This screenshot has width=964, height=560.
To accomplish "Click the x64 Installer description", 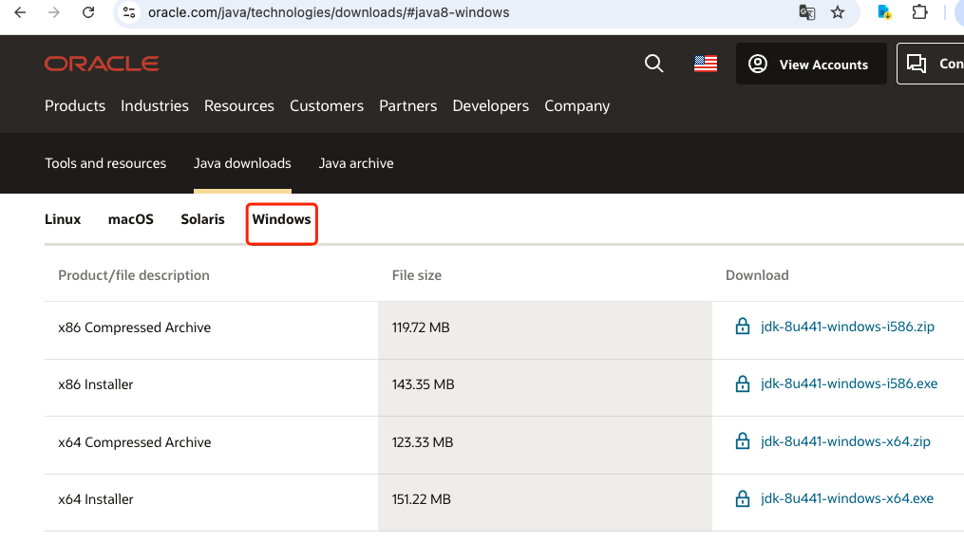I will [96, 499].
